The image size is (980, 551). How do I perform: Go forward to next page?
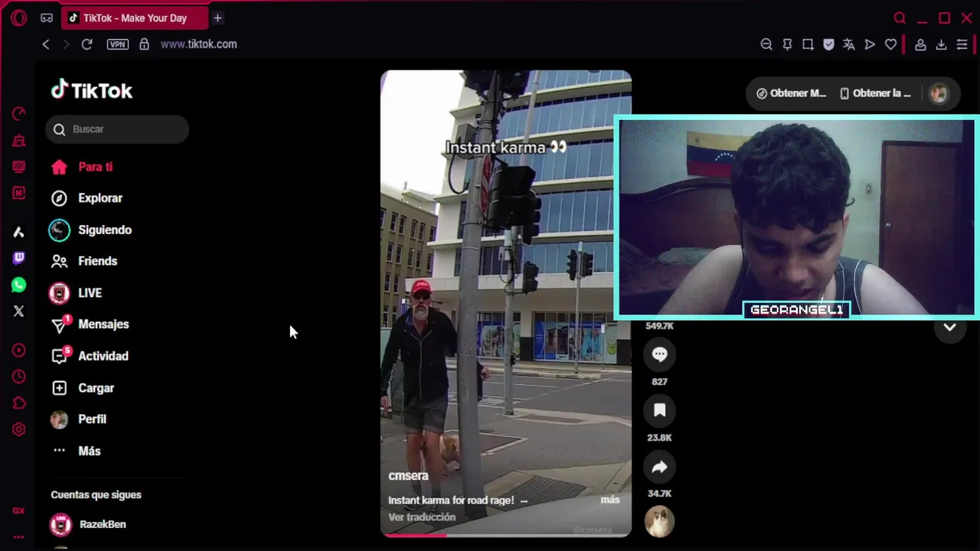coord(66,44)
